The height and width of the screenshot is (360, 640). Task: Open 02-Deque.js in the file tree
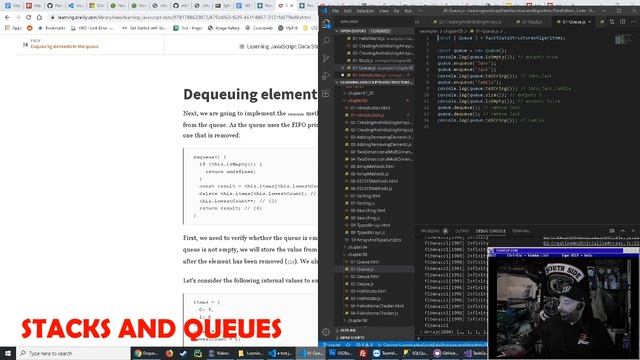click(x=362, y=284)
